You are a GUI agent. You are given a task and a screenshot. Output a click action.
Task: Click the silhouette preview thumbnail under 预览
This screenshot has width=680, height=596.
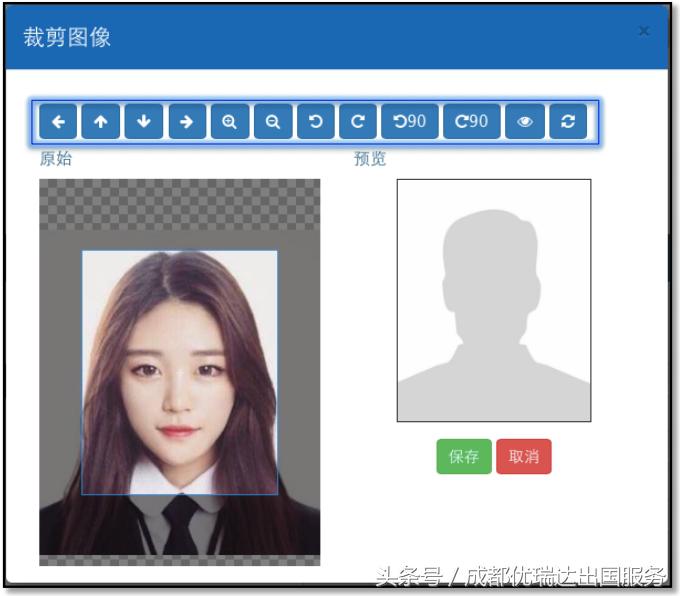point(494,300)
